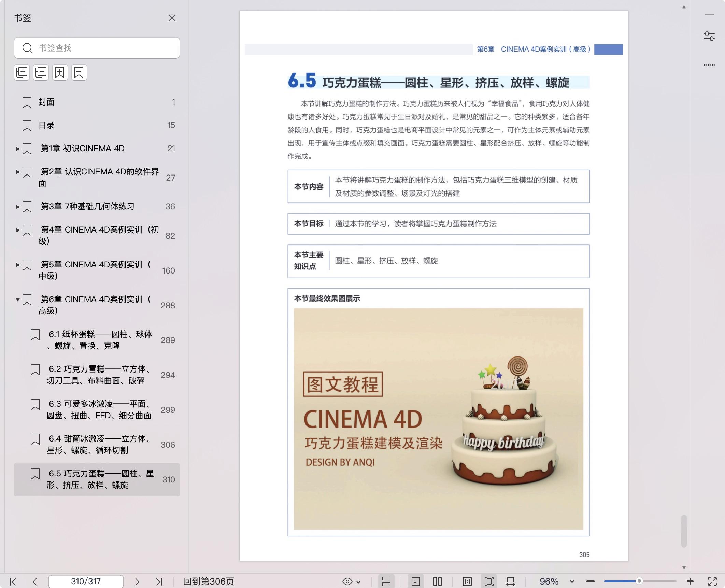Click page number 305 on page
Screen dimensions: 725x588
point(584,555)
